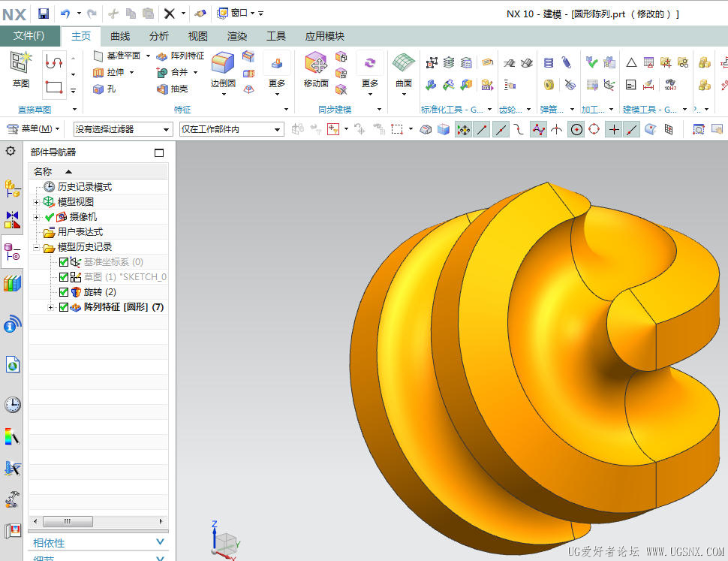The width and height of the screenshot is (728, 561).
Task: Switch to the 曲线 ribbon tab
Action: click(120, 36)
